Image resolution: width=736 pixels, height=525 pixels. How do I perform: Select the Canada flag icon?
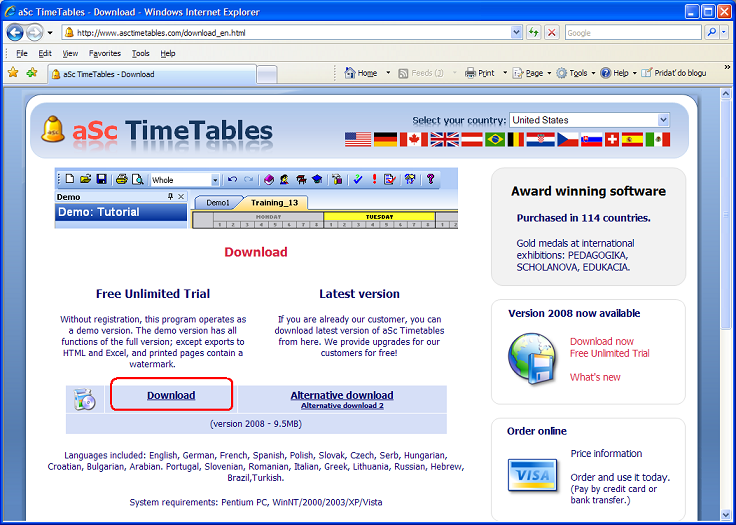point(413,140)
